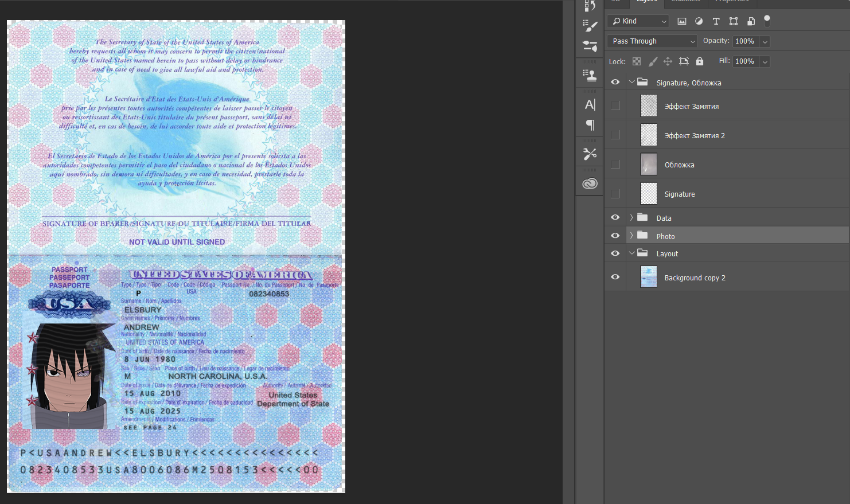
Task: Turn off the layer filtering toggle switch
Action: tap(767, 21)
